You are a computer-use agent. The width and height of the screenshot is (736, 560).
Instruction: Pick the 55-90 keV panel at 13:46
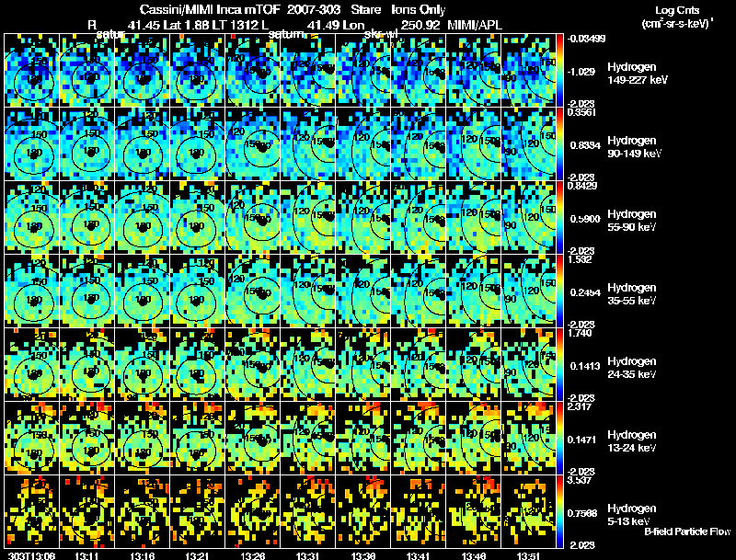473,218
